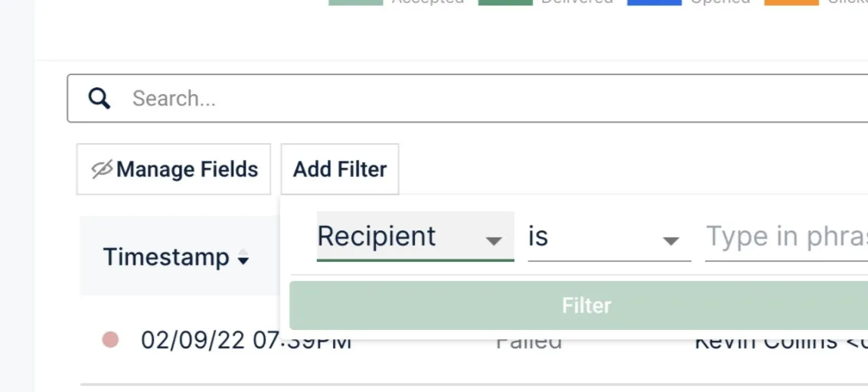Open the Recipient field dropdown arrow
The height and width of the screenshot is (392, 868).
[493, 240]
